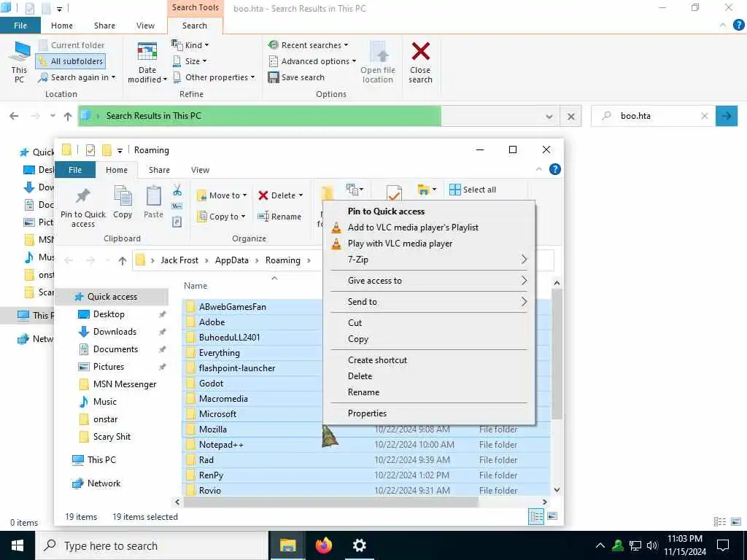Image resolution: width=747 pixels, height=560 pixels.
Task: Open the Other properties dropdown
Action: (214, 77)
